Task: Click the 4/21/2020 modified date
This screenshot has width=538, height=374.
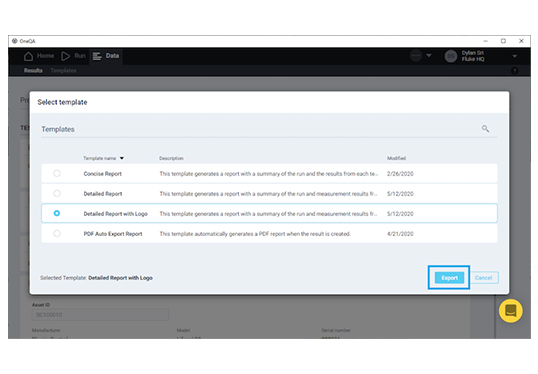Action: [400, 234]
